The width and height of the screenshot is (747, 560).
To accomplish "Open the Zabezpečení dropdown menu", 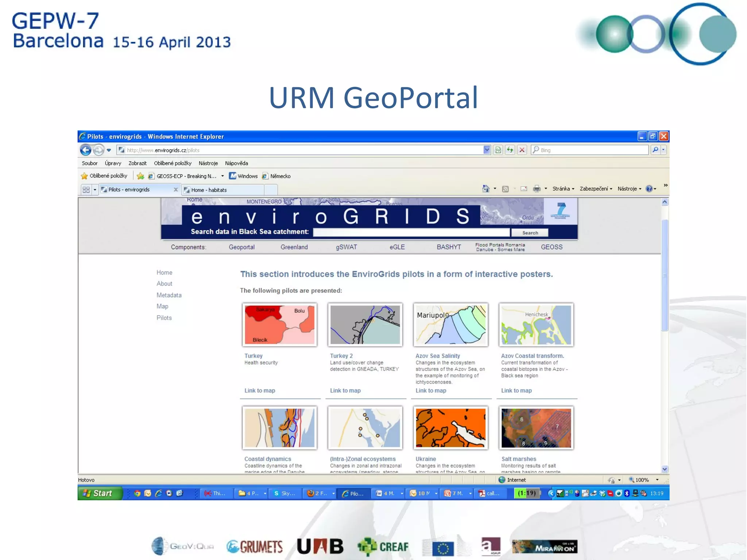I will click(596, 189).
